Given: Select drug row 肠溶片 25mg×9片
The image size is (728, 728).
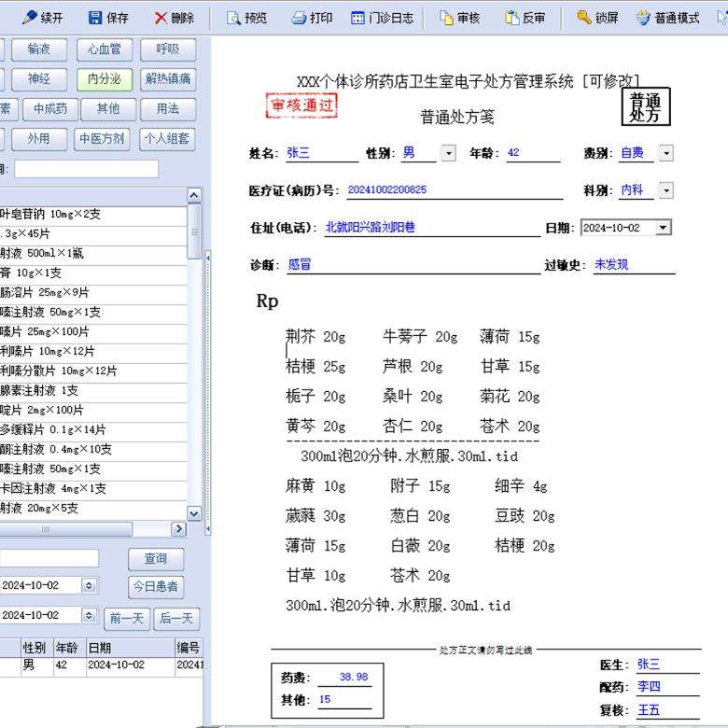Looking at the screenshot, I should (x=93, y=292).
